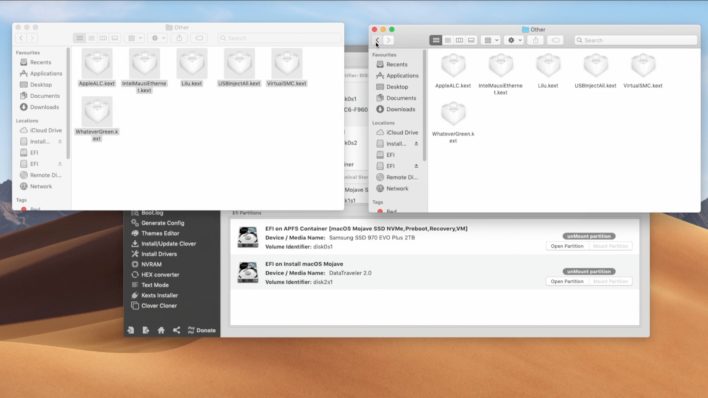This screenshot has width=708, height=398.
Task: Unmount EFI on Install macOS Mojave partition
Action: coord(589,272)
